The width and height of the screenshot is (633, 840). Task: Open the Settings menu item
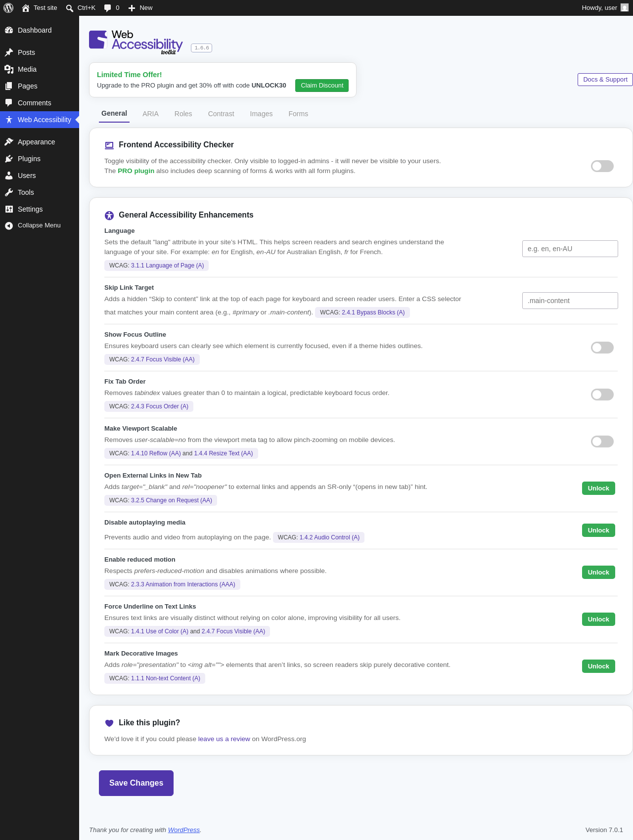pyautogui.click(x=40, y=209)
